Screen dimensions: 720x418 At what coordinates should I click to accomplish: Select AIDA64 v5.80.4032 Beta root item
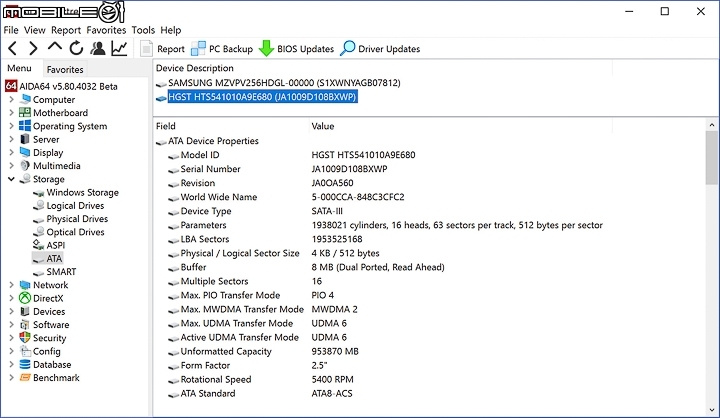point(62,86)
